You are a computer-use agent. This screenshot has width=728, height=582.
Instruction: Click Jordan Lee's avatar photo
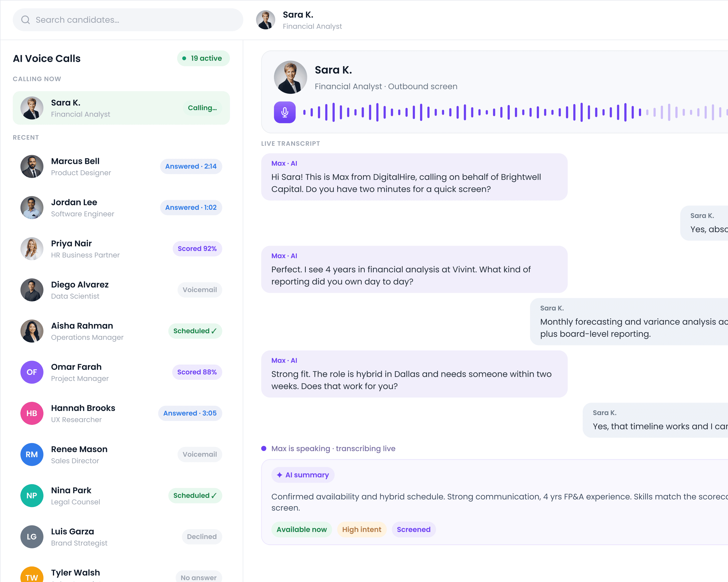pyautogui.click(x=32, y=208)
